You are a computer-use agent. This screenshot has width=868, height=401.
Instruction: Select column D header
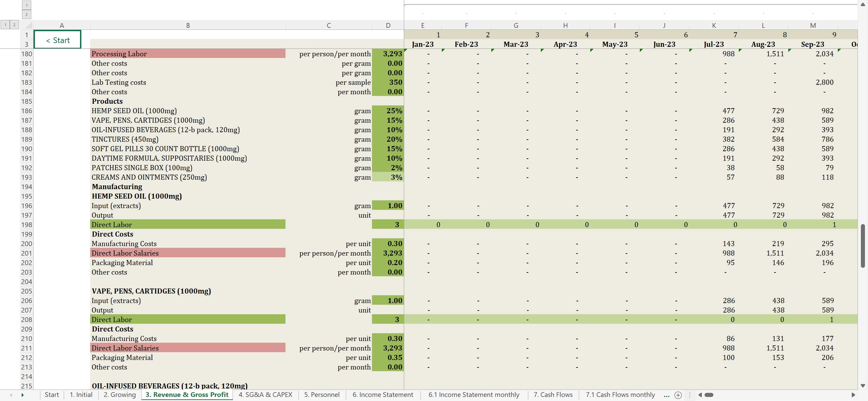tap(388, 25)
